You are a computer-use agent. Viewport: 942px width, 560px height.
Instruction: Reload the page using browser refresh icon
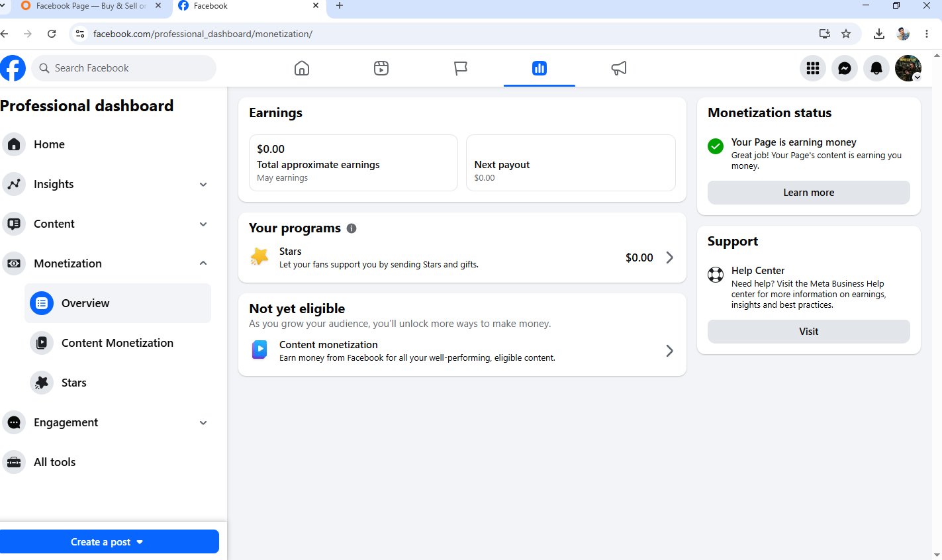(x=52, y=34)
